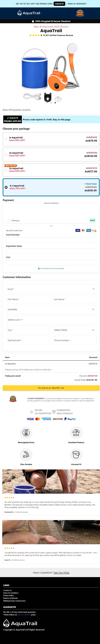
Task: Click the last product carousel dot
Action: click(x=55, y=103)
